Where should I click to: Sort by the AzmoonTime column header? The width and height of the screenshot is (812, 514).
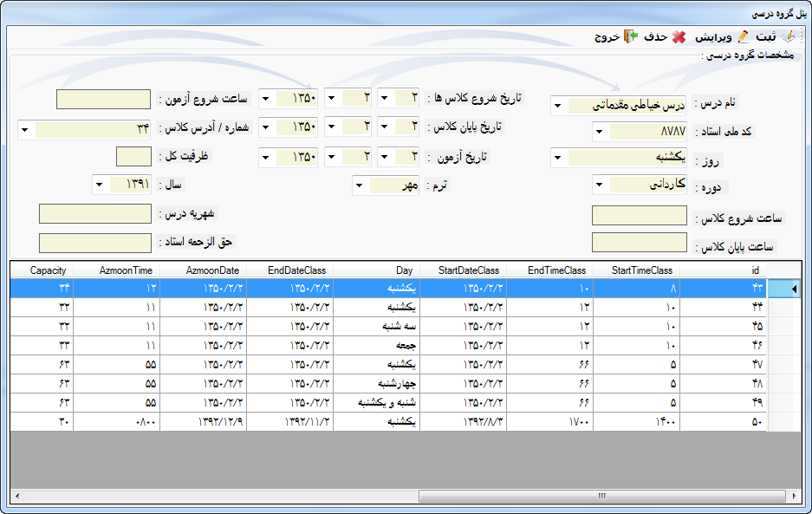point(117,270)
